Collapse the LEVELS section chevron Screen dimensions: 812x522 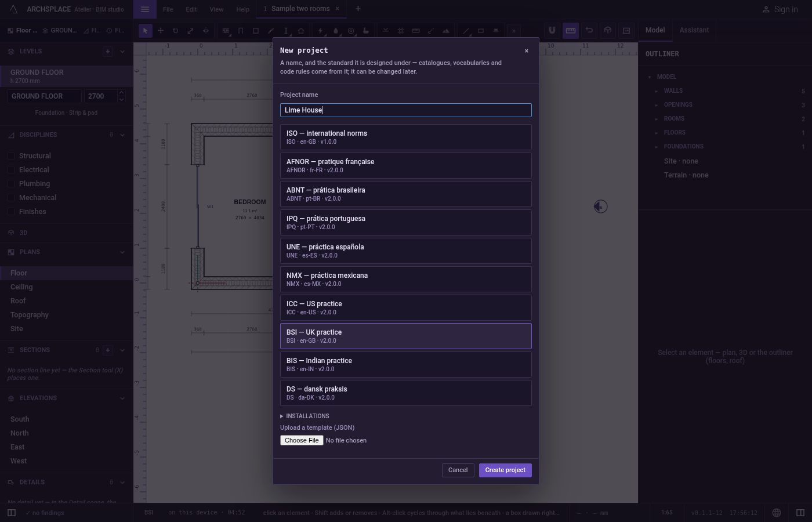(122, 51)
